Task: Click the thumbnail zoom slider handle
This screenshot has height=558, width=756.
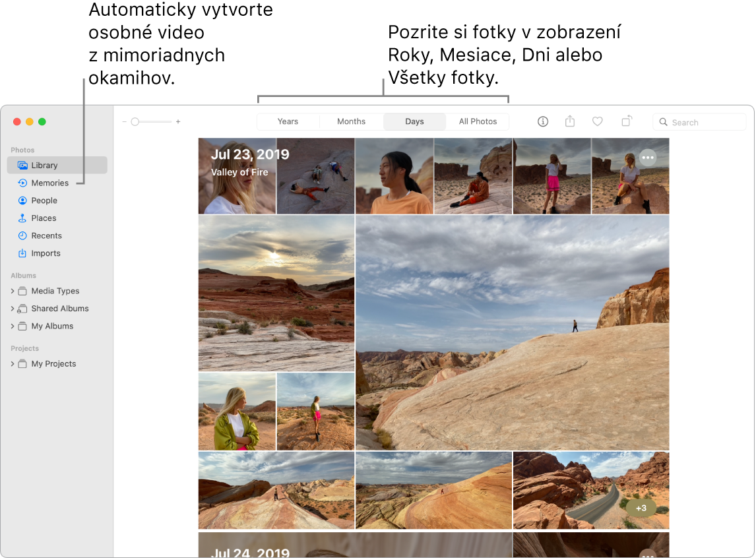Action: 135,122
